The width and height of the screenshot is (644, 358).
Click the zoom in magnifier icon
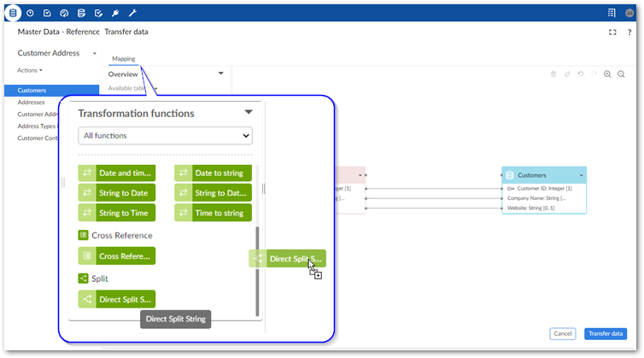pos(607,74)
